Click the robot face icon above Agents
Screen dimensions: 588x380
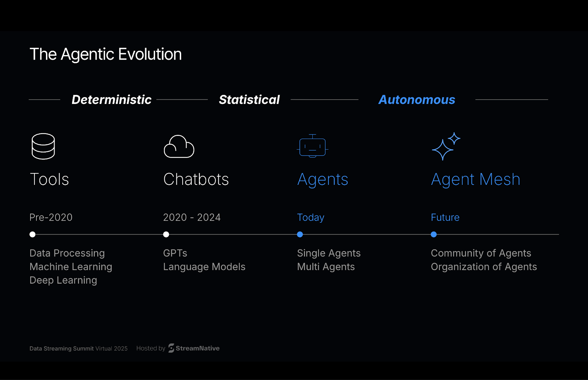(312, 146)
